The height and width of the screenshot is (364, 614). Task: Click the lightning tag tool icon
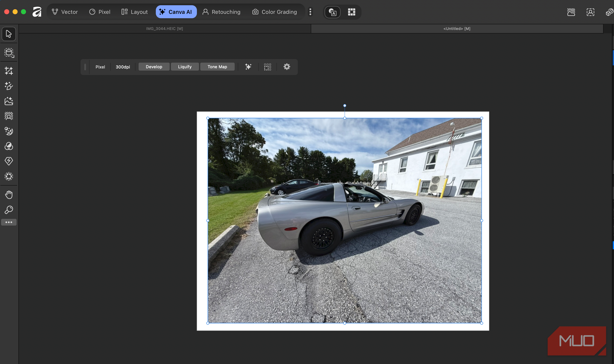click(9, 161)
